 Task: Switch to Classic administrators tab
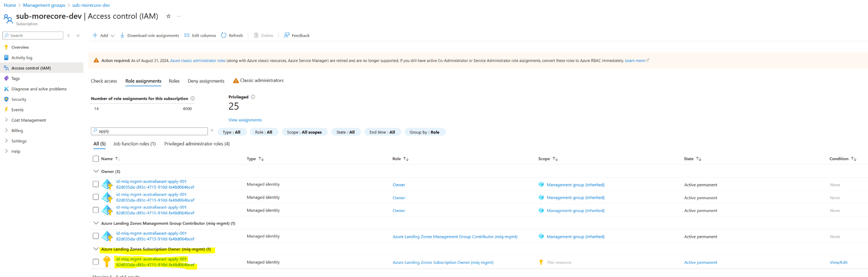coord(259,81)
